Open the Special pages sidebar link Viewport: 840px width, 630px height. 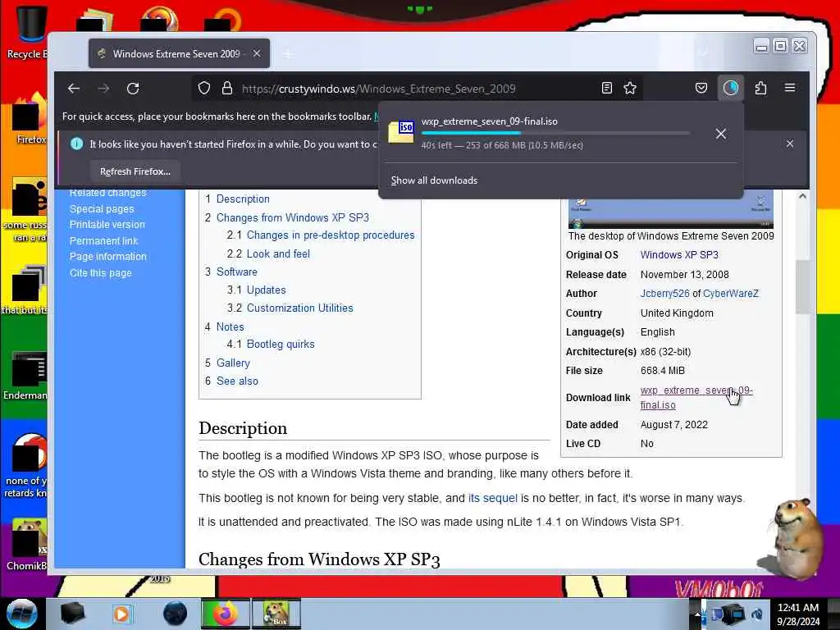102,209
